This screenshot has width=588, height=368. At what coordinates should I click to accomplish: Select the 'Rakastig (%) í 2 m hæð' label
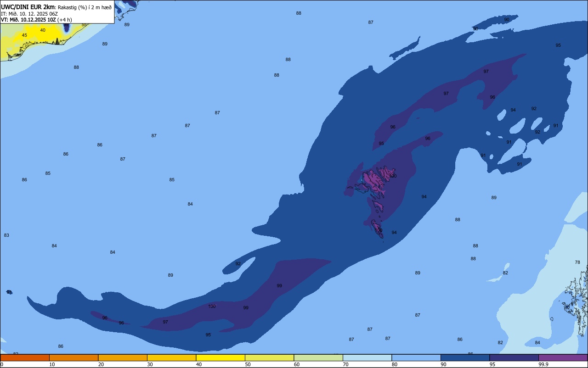pos(85,7)
